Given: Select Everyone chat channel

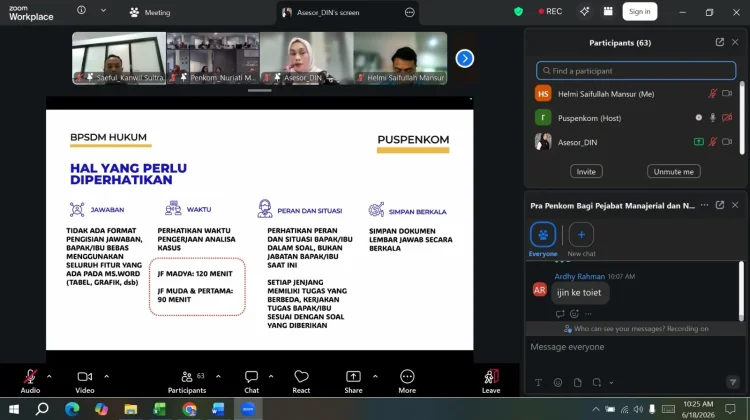Looking at the screenshot, I should (x=543, y=240).
